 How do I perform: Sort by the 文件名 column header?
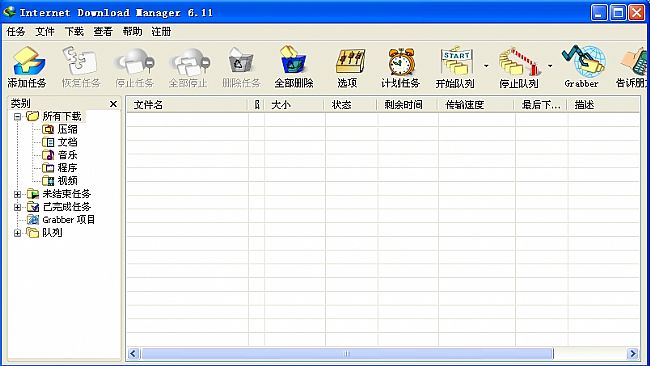coord(187,105)
